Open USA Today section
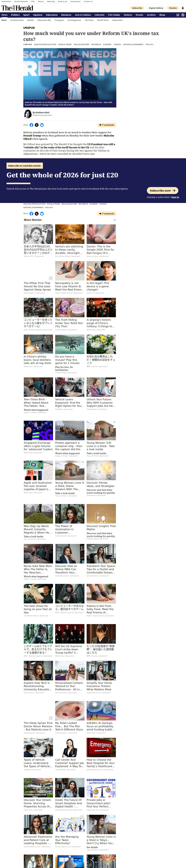Image resolution: width=186 pixels, height=868 pixels. tap(114, 15)
